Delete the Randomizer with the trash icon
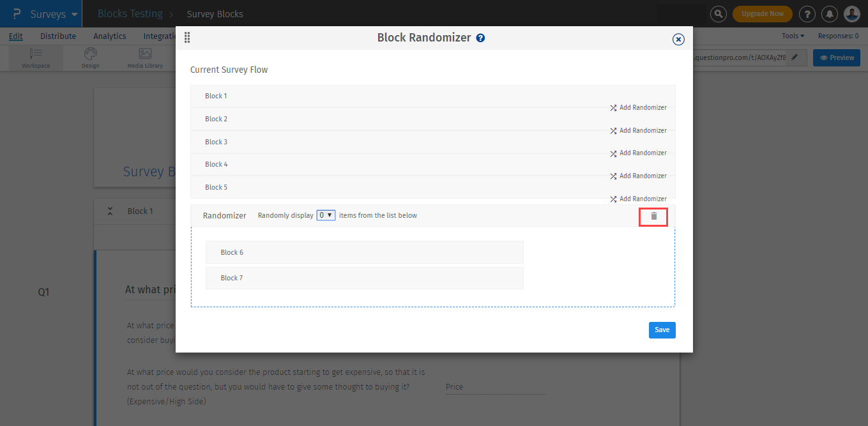 coord(653,217)
